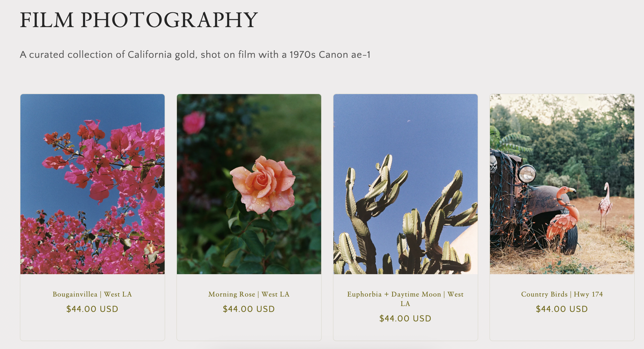Viewport: 644px width, 349px height.
Task: Click the tiny daytime moon in the Euphorbia photo
Action: [x=409, y=121]
